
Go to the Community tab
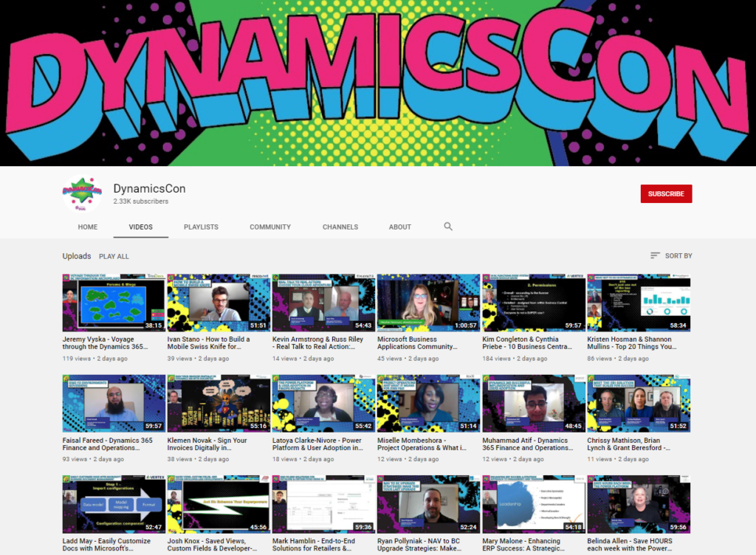pos(270,227)
